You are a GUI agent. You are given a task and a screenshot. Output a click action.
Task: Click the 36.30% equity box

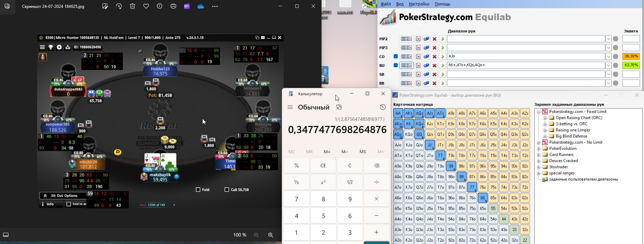(631, 56)
